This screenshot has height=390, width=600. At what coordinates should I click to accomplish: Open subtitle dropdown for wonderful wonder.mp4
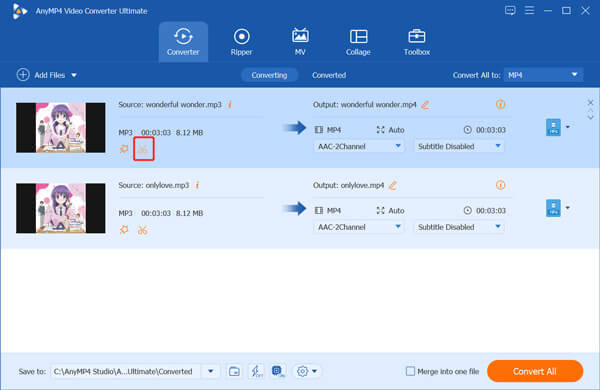[x=459, y=146]
